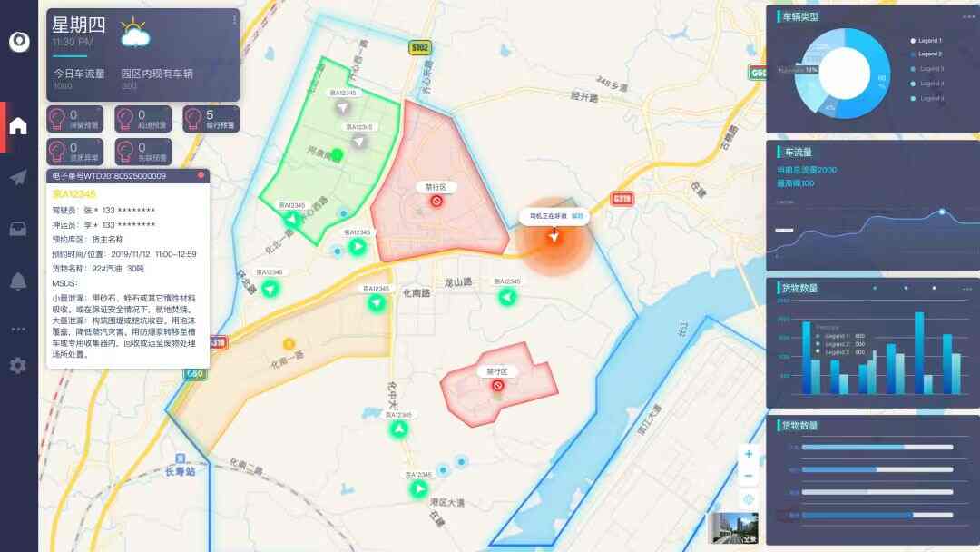This screenshot has height=552, width=980.
Task: Open the inbox tray sidebar icon
Action: (18, 229)
